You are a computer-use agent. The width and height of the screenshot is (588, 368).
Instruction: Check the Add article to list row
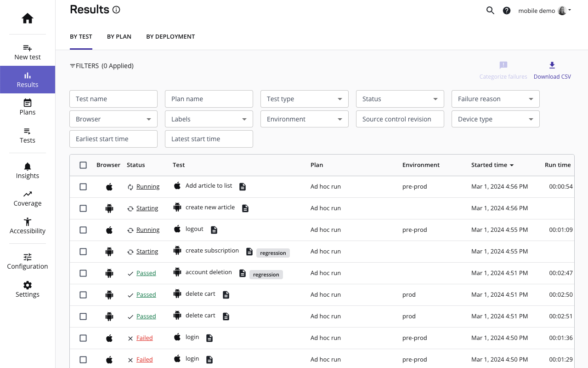coord(83,187)
